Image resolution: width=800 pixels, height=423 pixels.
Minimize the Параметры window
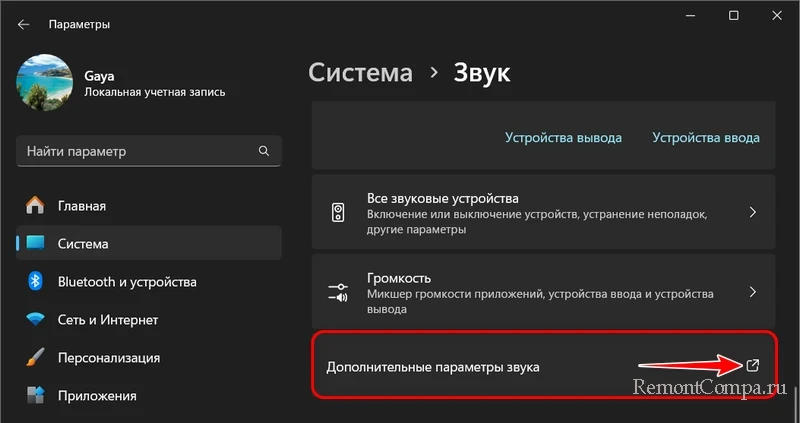[x=690, y=16]
